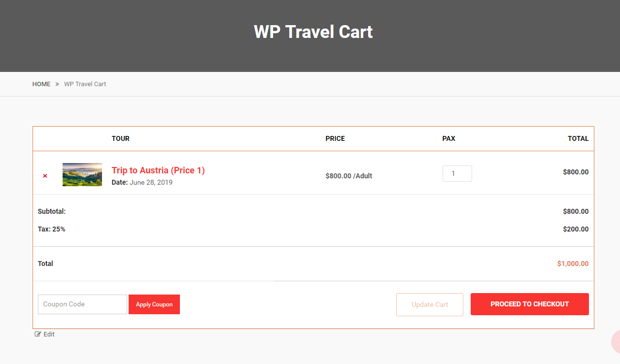Open the Trip to Austria (Price 1) link
This screenshot has height=364, width=620.
point(158,170)
